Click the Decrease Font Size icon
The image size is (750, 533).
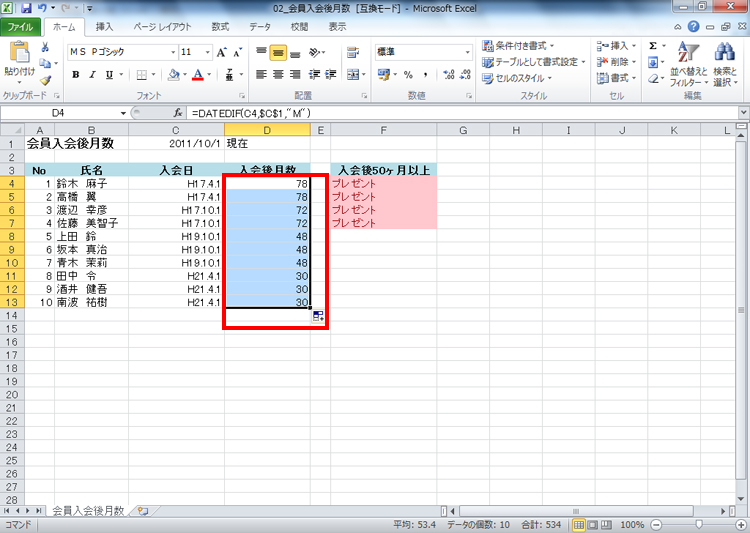click(x=238, y=52)
